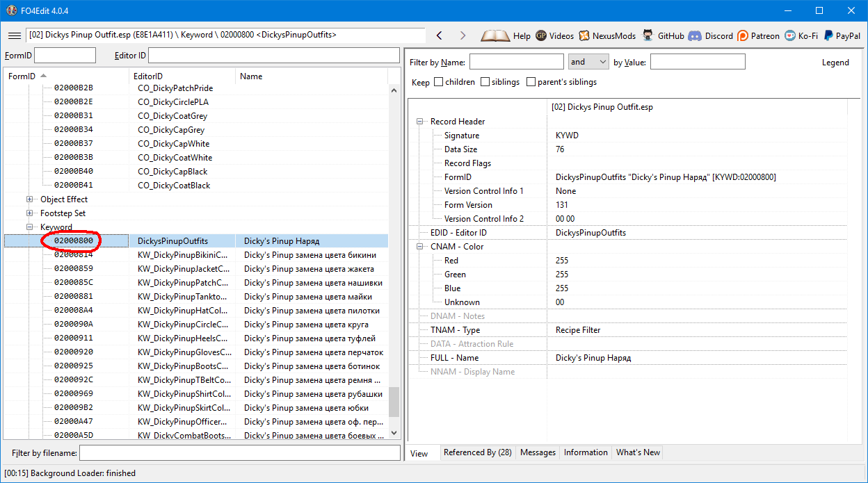
Task: Expand the Object Effect tree node
Action: [x=30, y=199]
